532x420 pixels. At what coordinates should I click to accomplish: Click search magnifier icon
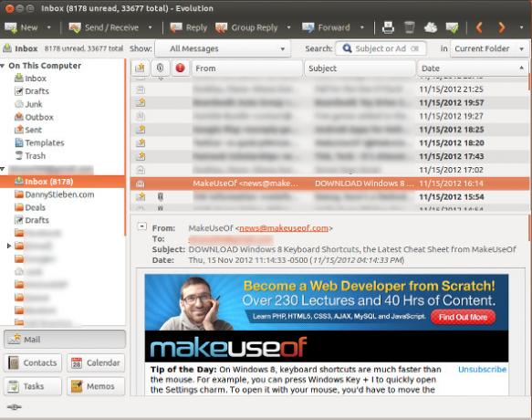[347, 48]
